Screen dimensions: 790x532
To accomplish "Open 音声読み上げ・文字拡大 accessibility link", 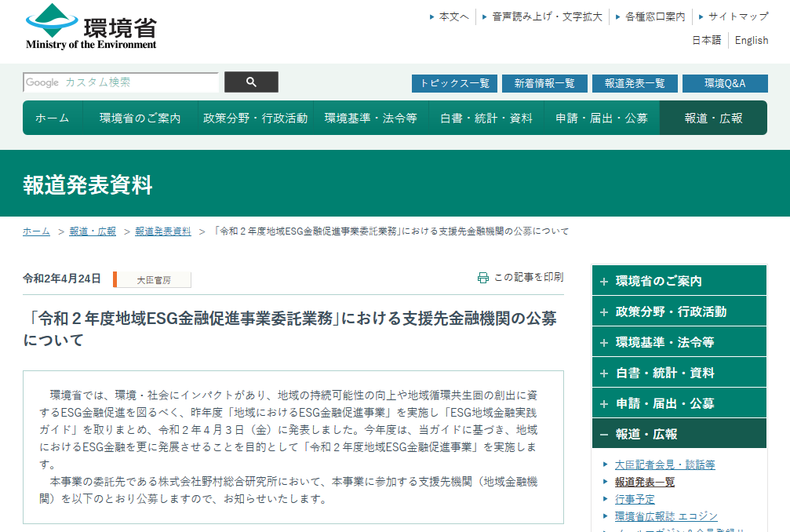I will point(547,16).
